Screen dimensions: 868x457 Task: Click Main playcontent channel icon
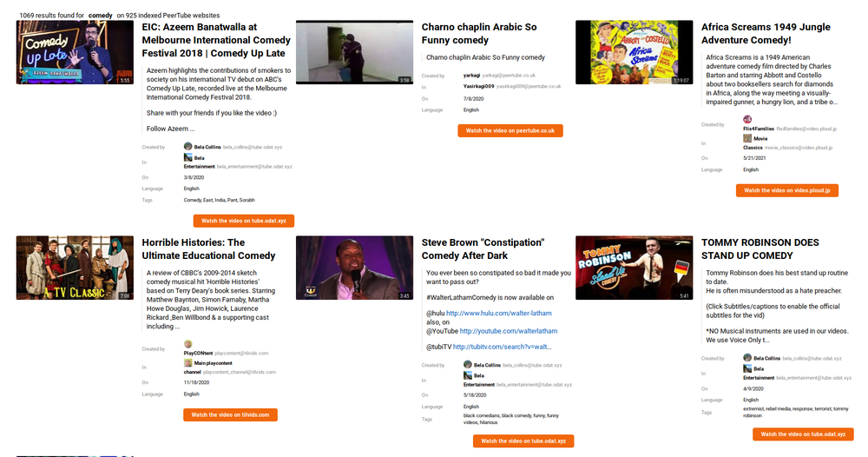pyautogui.click(x=187, y=363)
